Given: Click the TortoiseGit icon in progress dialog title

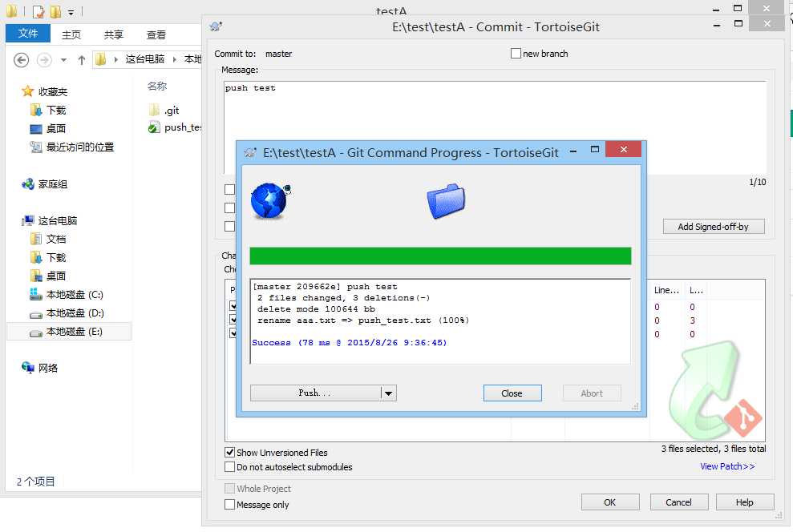Looking at the screenshot, I should (x=250, y=152).
